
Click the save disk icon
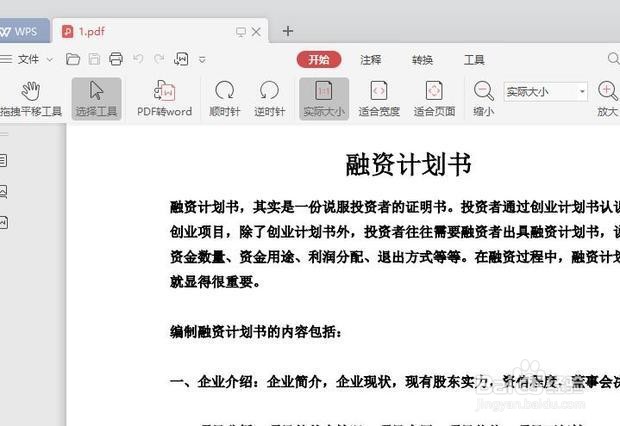pos(94,59)
